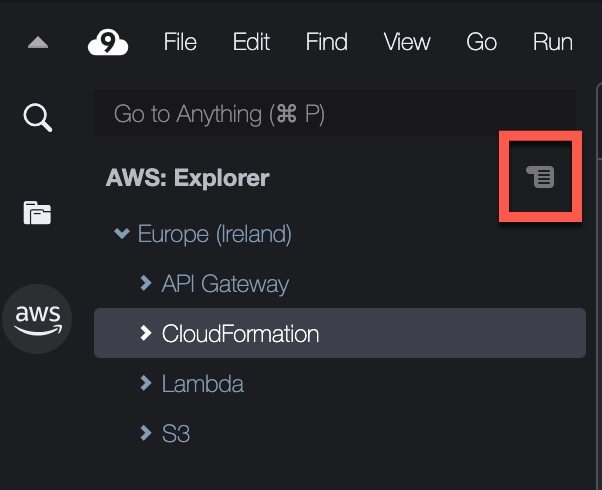The image size is (602, 490).
Task: Expand the Lambda node chevron
Action: pos(146,383)
